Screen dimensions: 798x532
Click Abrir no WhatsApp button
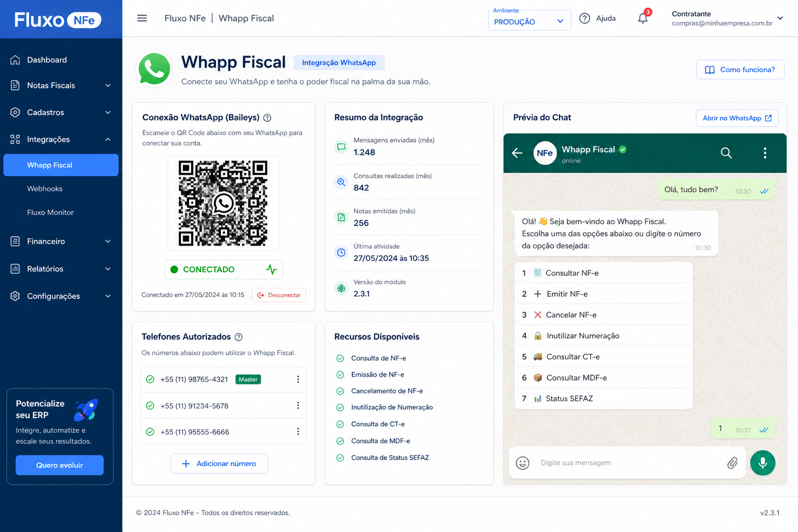(737, 118)
